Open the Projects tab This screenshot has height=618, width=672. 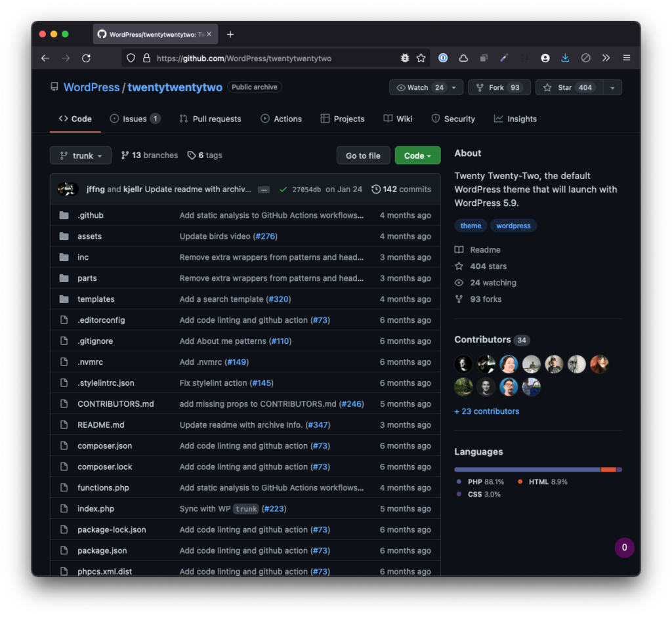(343, 119)
